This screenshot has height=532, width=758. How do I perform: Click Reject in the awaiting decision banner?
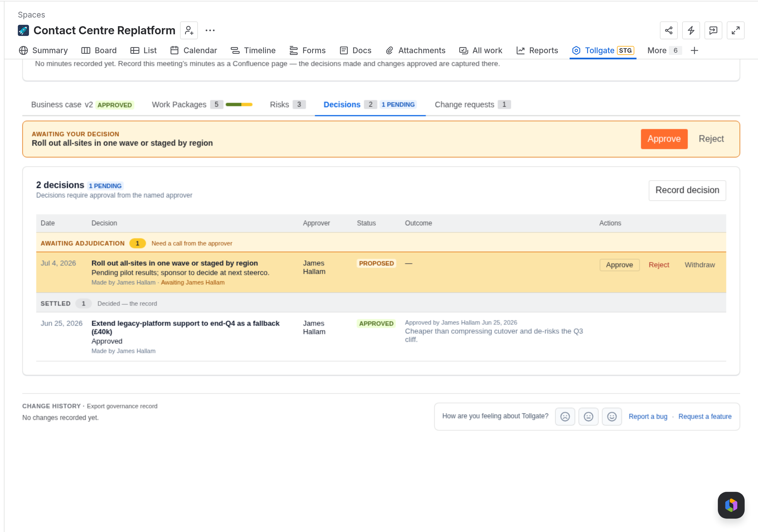(711, 139)
